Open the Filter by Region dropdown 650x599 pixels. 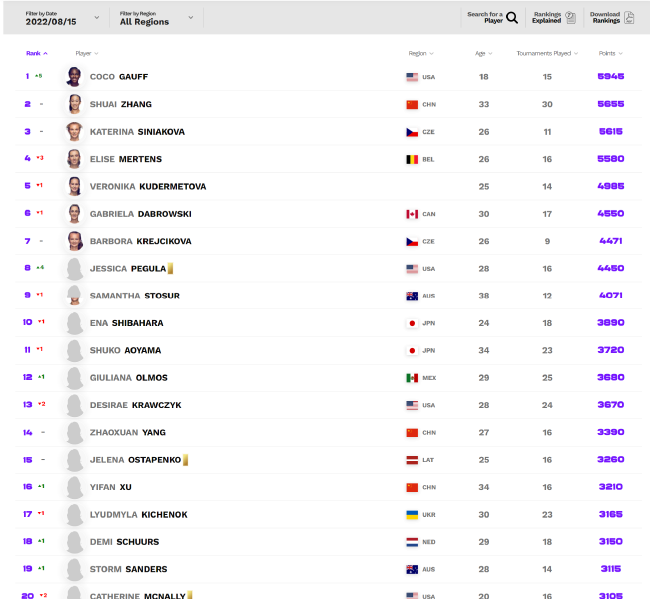point(156,18)
